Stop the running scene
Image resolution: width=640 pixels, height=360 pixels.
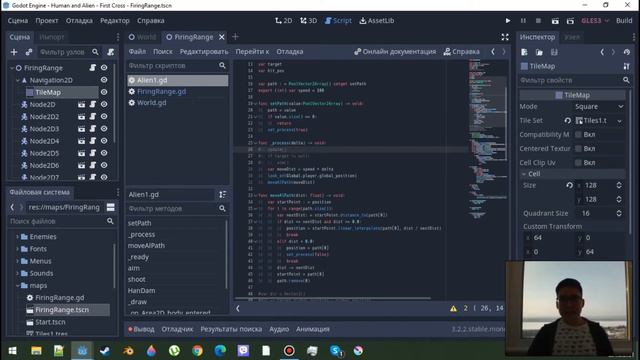[538, 21]
